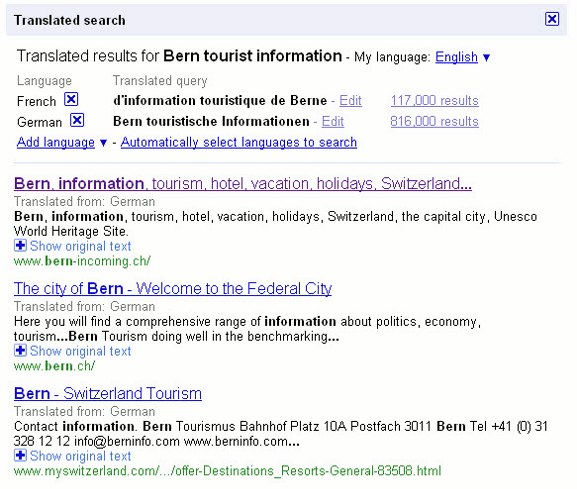Image resolution: width=577 pixels, height=489 pixels.
Task: Expand plus icon for myswitzerland.com original text
Action: (x=20, y=455)
